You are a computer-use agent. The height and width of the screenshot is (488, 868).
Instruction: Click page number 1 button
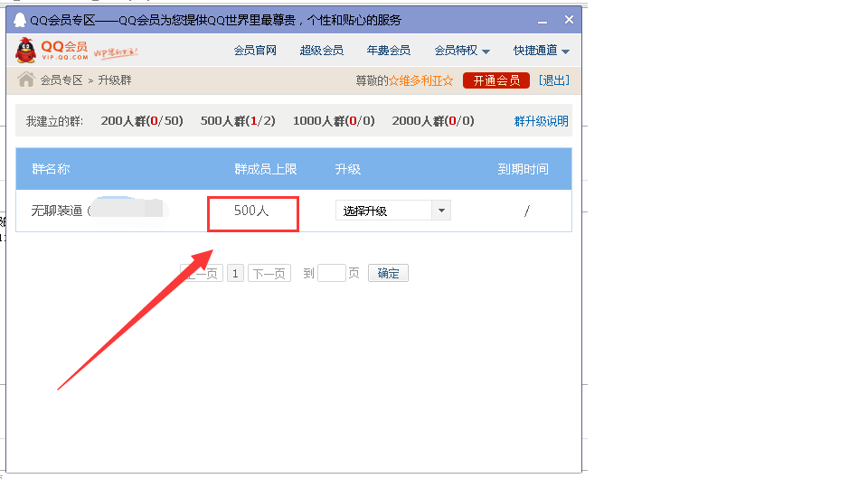[x=235, y=273]
